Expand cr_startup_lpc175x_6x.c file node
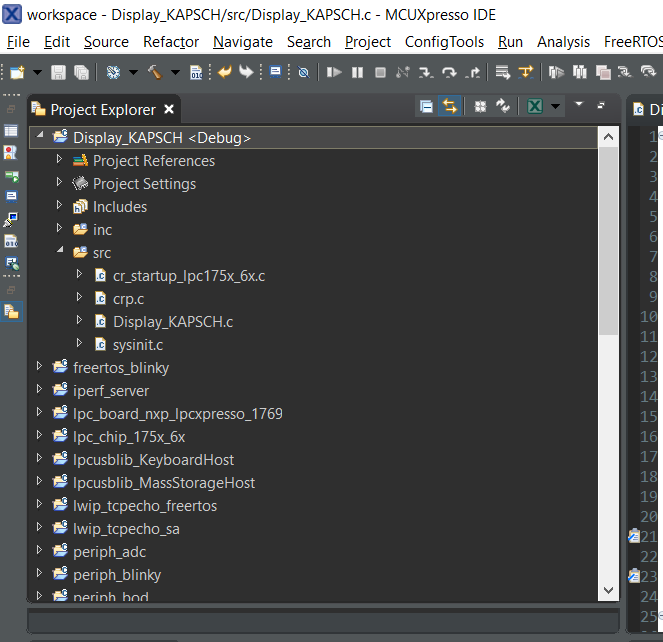 pos(79,274)
